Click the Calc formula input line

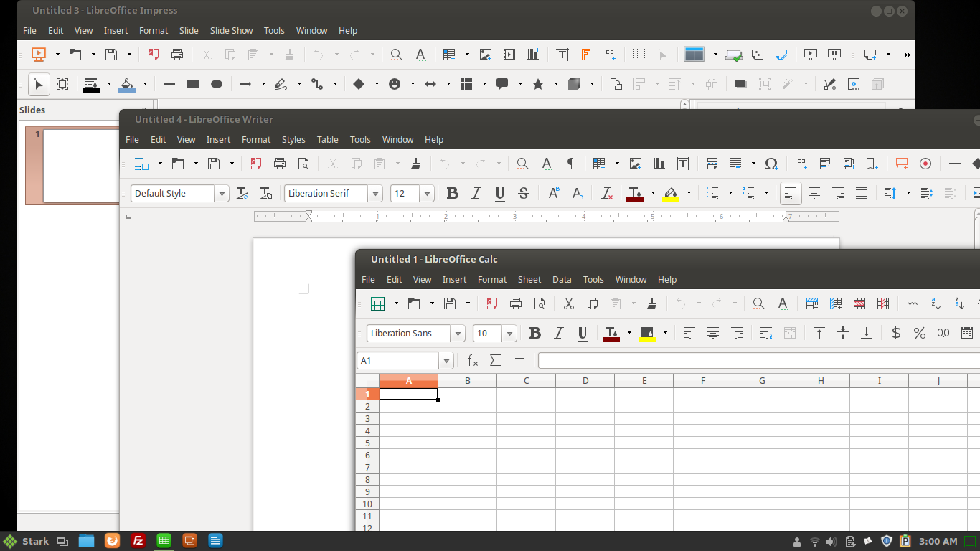[758, 360]
